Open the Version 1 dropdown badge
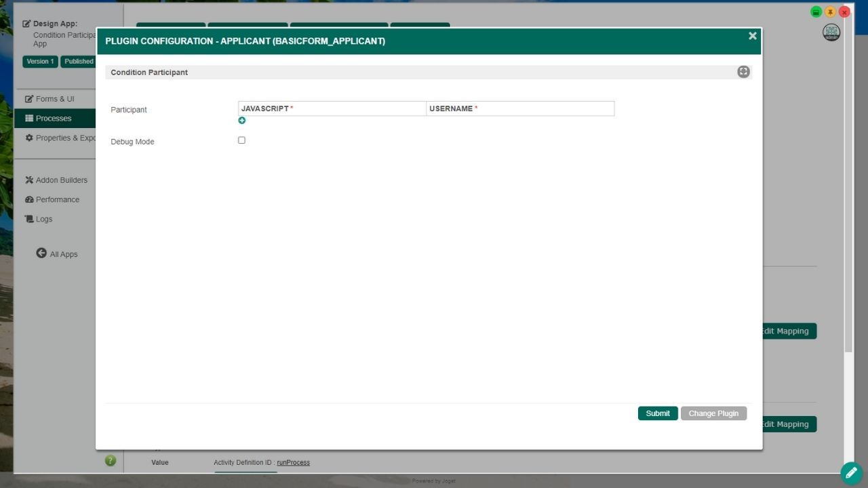 click(40, 62)
